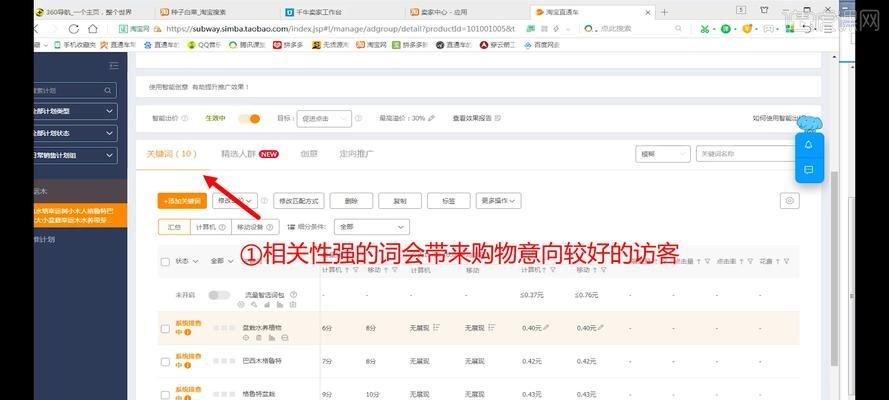The image size is (889, 400).
Task: Check the box for 巴西木格鲁特 row
Action: [x=165, y=361]
